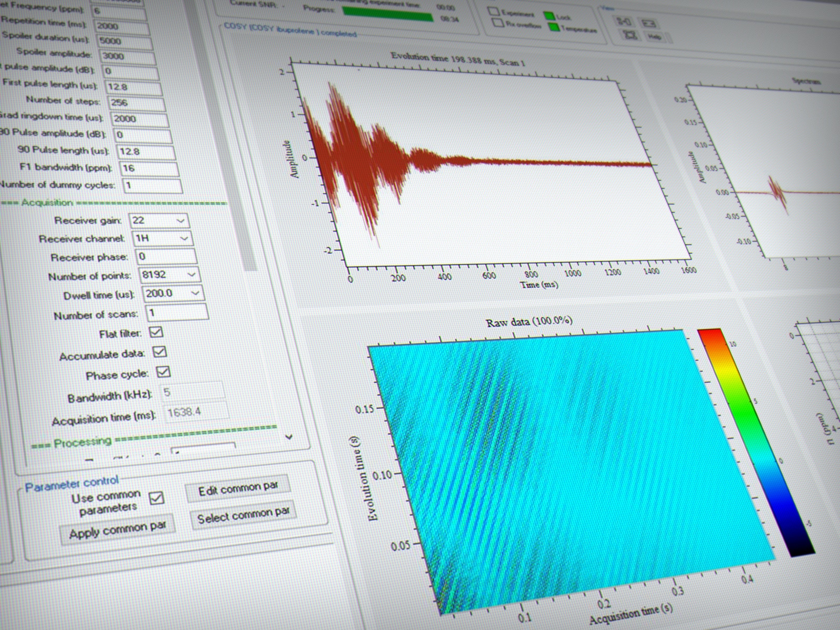Click the green Temperature status indicator
Image resolution: width=840 pixels, height=630 pixels.
pyautogui.click(x=552, y=27)
